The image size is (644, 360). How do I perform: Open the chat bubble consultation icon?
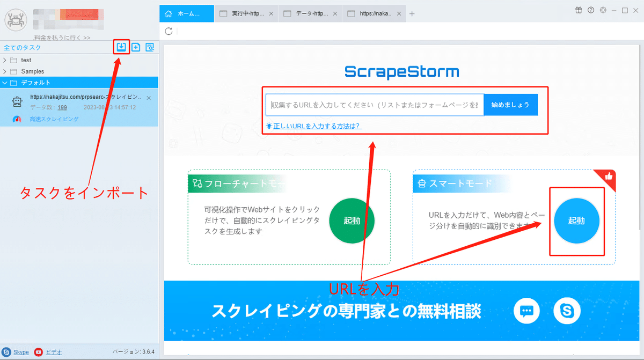(x=526, y=311)
